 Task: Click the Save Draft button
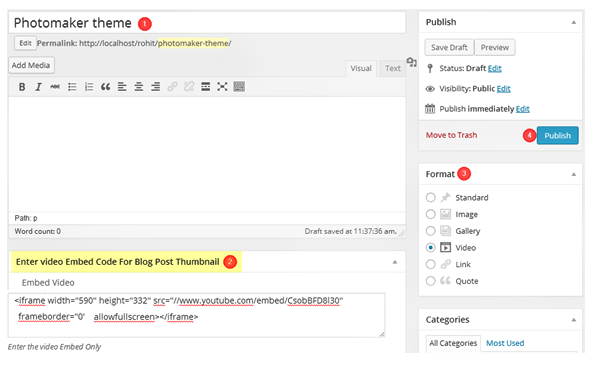tap(449, 47)
